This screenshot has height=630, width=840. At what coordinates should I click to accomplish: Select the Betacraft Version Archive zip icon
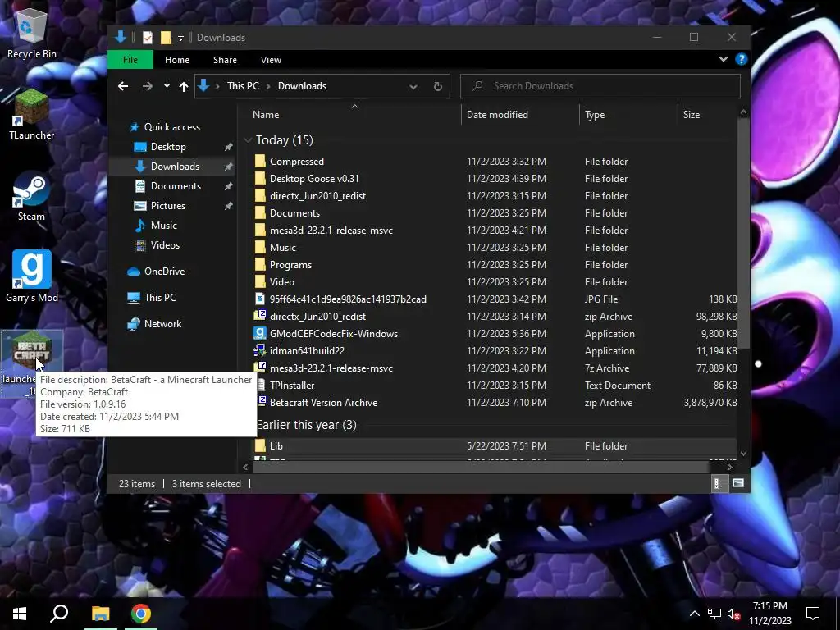(262, 402)
